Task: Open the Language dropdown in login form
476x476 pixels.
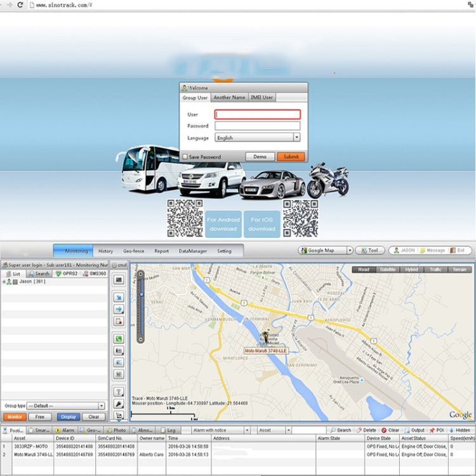Action: point(296,137)
